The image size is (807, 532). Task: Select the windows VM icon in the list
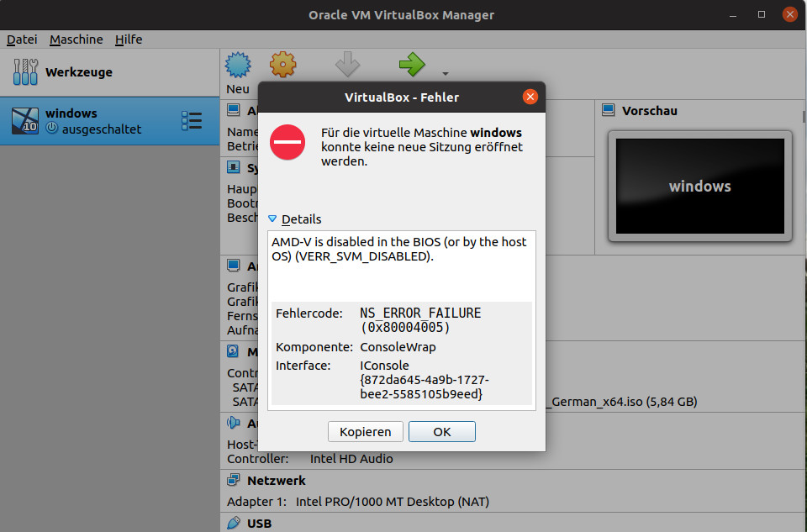click(25, 121)
